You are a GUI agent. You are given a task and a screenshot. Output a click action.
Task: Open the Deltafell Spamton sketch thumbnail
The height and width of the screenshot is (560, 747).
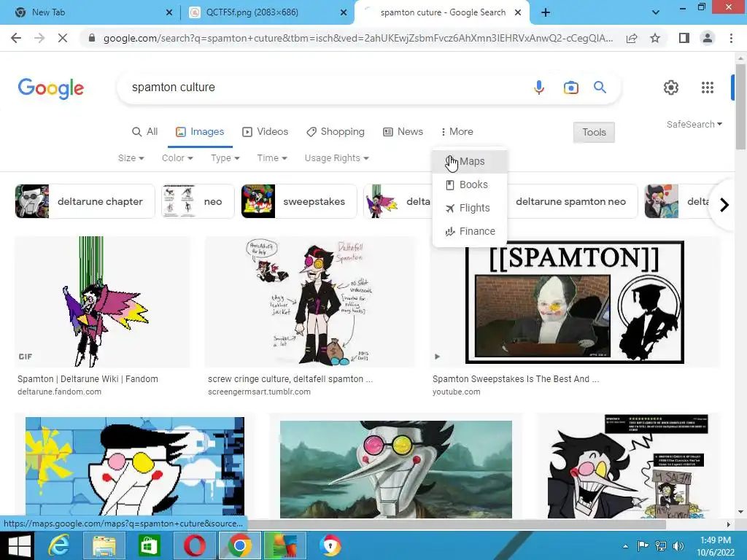[x=309, y=302]
